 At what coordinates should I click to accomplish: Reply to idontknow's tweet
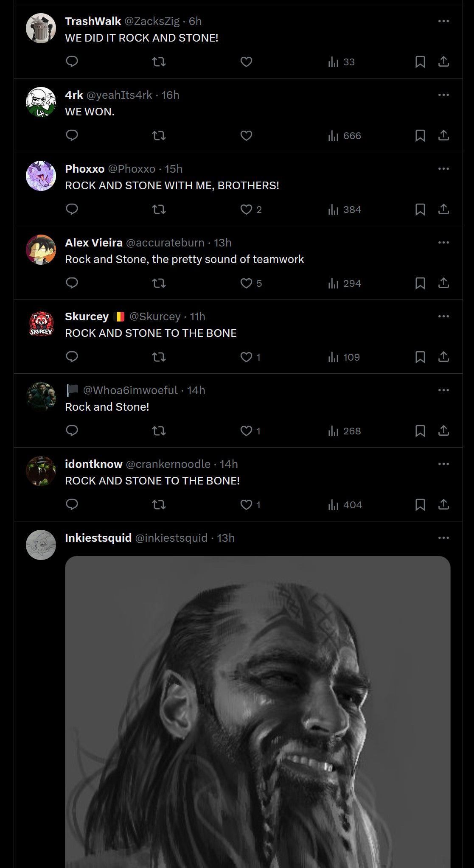[72, 505]
